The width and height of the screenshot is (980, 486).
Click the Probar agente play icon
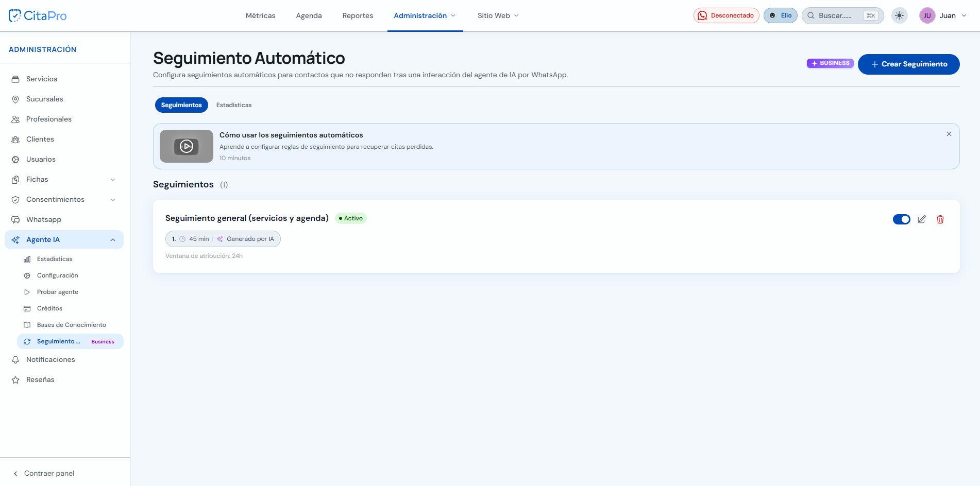(x=27, y=292)
